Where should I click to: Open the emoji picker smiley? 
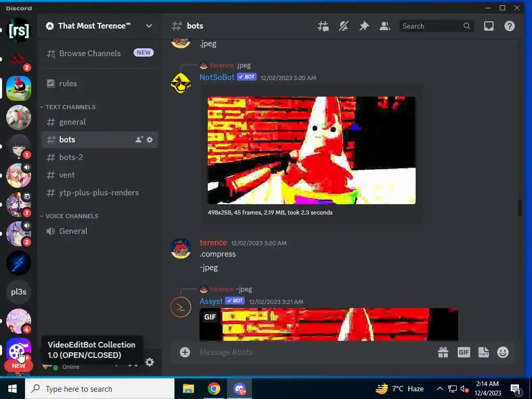click(503, 352)
